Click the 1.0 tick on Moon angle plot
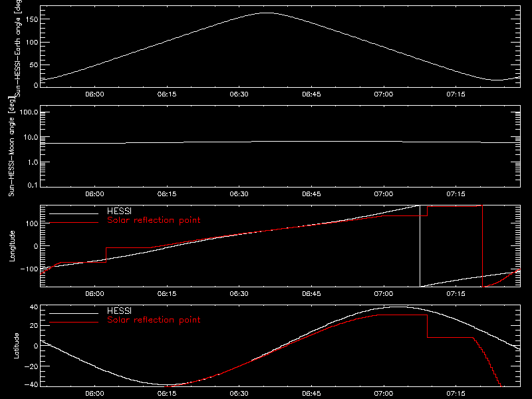 click(33, 162)
